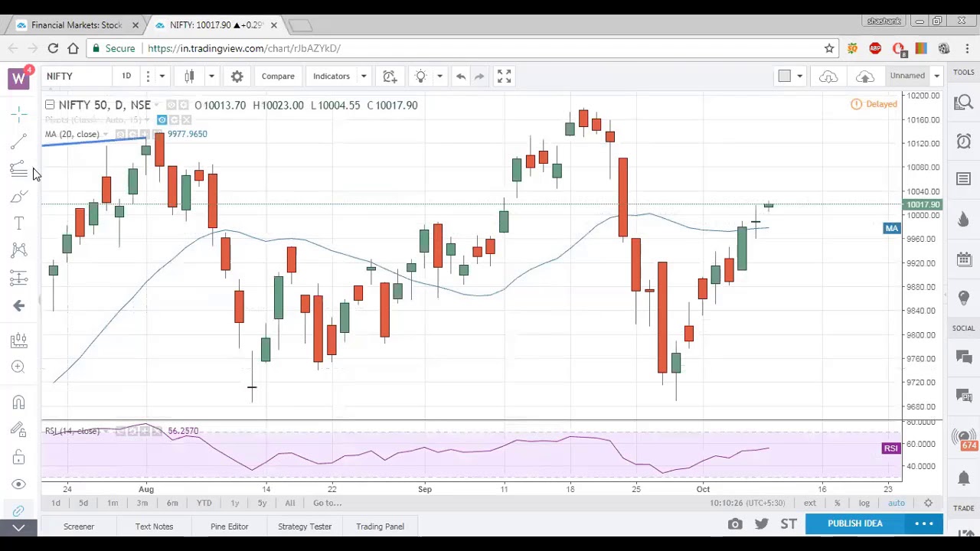Select the trend line drawing tool
Viewport: 980px width, 551px height.
coord(19,142)
